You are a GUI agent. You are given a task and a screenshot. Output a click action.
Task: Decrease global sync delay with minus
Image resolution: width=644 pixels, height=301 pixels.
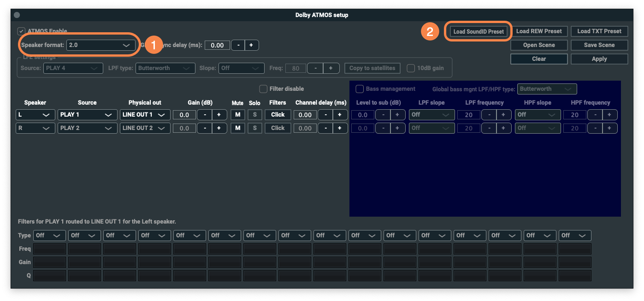pyautogui.click(x=238, y=45)
